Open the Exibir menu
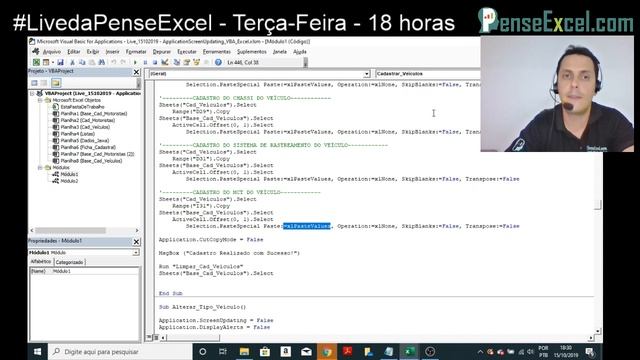Viewport: 640px width, 360px height. [x=93, y=52]
